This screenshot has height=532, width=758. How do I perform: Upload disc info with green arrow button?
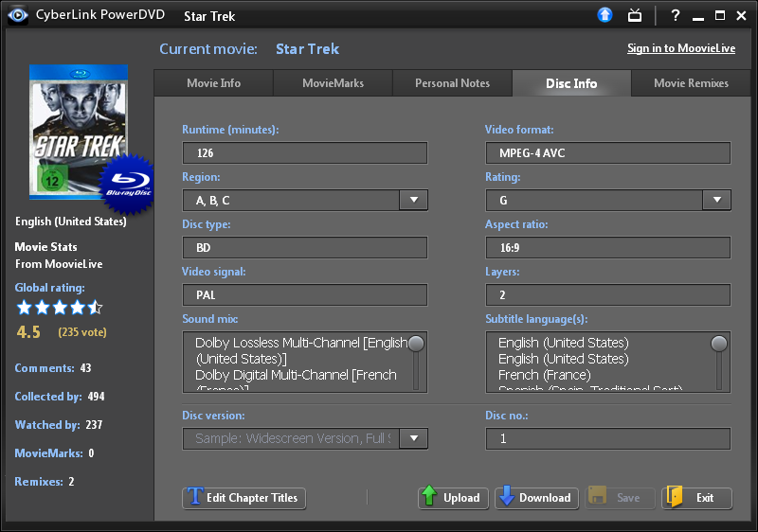tap(452, 498)
